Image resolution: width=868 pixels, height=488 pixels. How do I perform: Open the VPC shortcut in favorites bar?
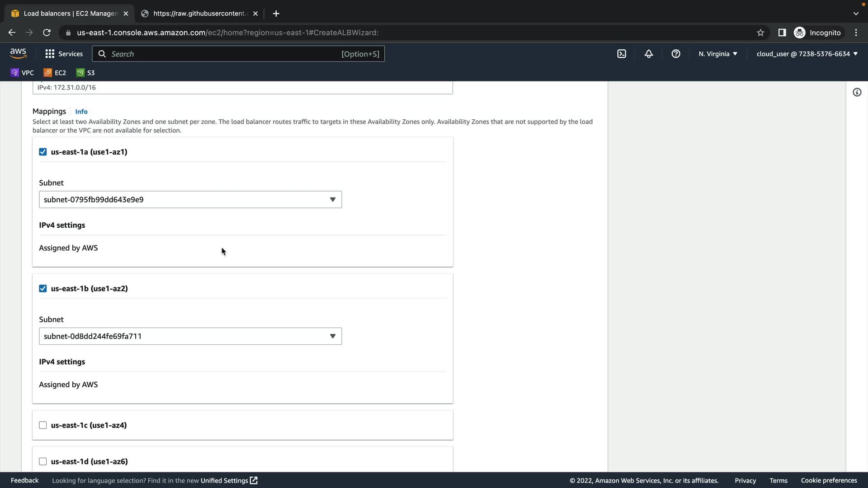[22, 73]
